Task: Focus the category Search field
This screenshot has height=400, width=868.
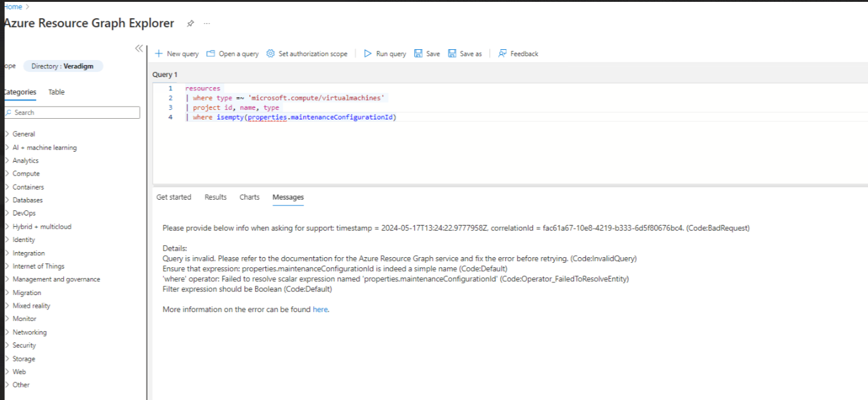Action: [71, 112]
